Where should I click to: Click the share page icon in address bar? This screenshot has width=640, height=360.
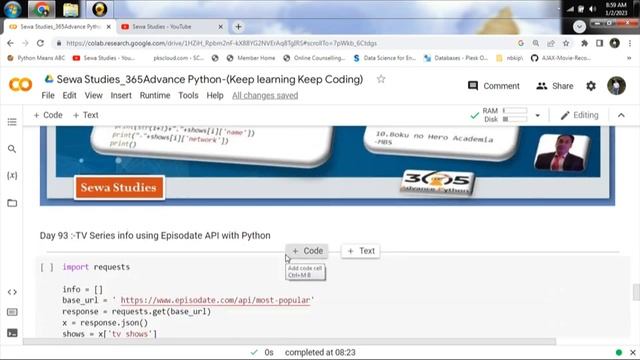pyautogui.click(x=551, y=43)
